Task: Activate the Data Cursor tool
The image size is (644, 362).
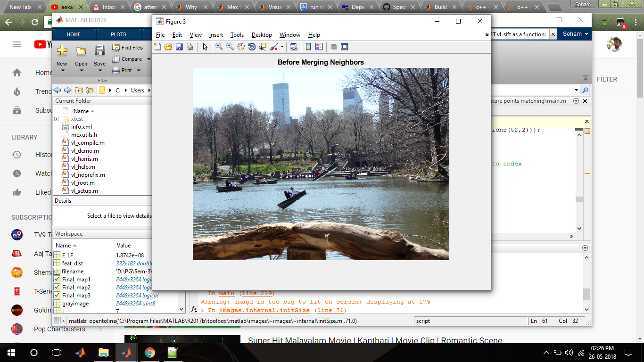Action: 262,47
